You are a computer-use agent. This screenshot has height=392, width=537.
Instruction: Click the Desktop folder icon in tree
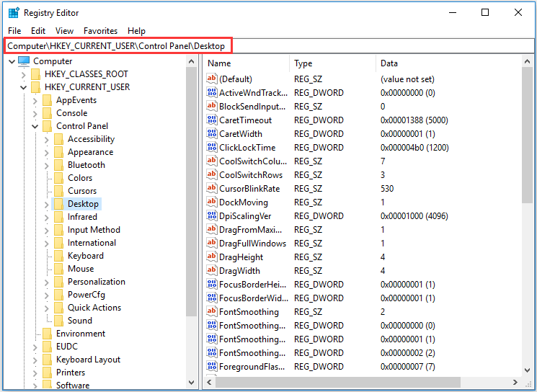click(x=58, y=204)
